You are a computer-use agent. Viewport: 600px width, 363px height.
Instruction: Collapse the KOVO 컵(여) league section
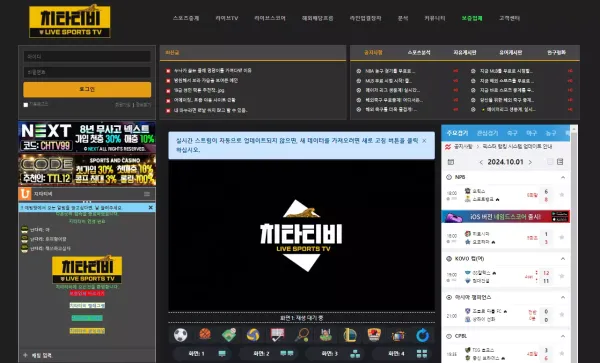point(563,259)
